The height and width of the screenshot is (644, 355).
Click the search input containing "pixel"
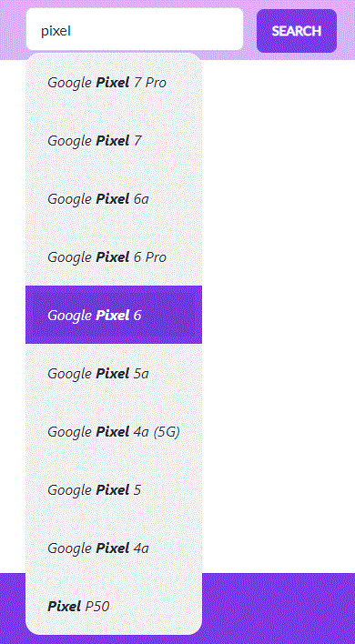click(x=135, y=30)
